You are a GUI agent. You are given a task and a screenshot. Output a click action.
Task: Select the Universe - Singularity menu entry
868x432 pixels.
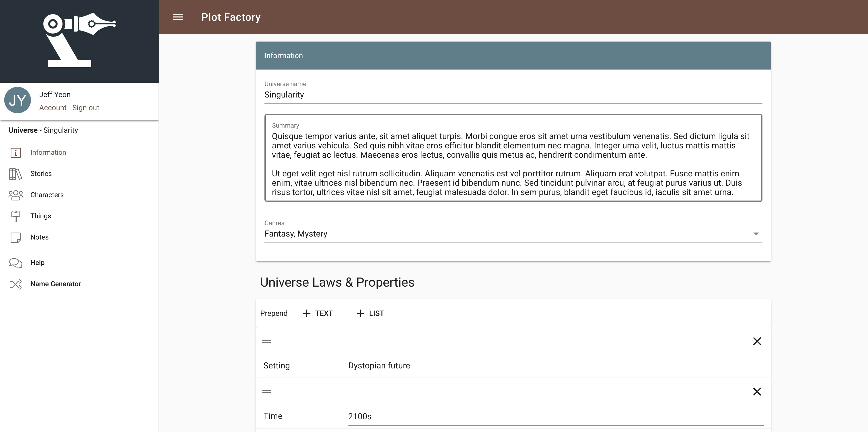(43, 130)
